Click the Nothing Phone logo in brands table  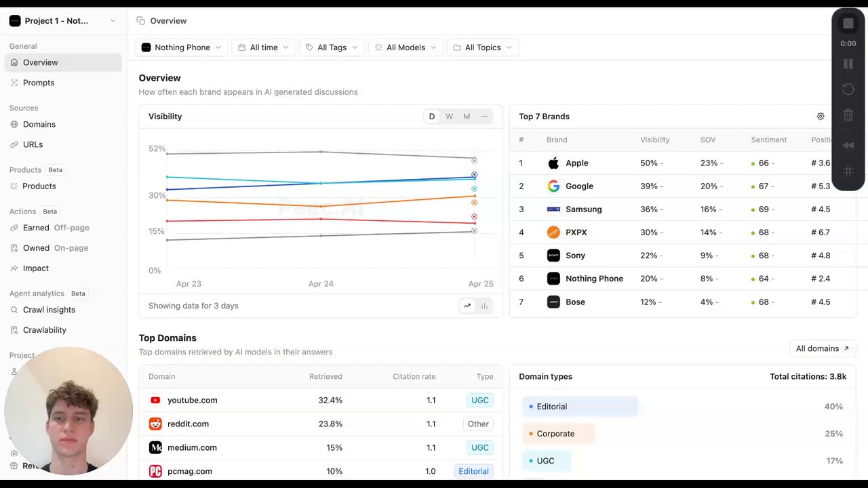click(553, 279)
